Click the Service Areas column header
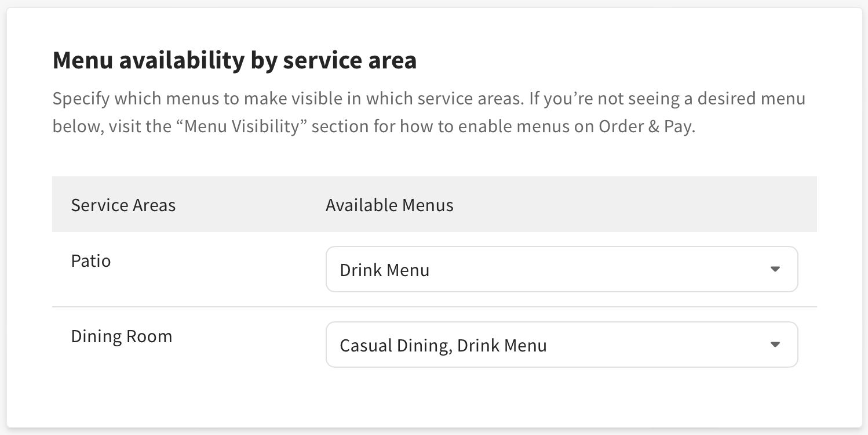The height and width of the screenshot is (435, 868). pyautogui.click(x=123, y=204)
